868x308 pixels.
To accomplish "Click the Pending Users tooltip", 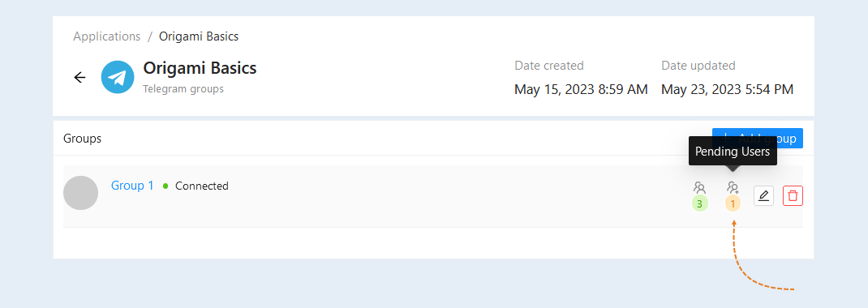I will [x=733, y=151].
